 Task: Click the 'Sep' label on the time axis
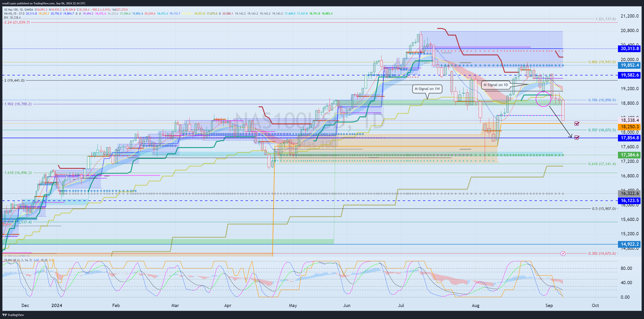point(549,305)
